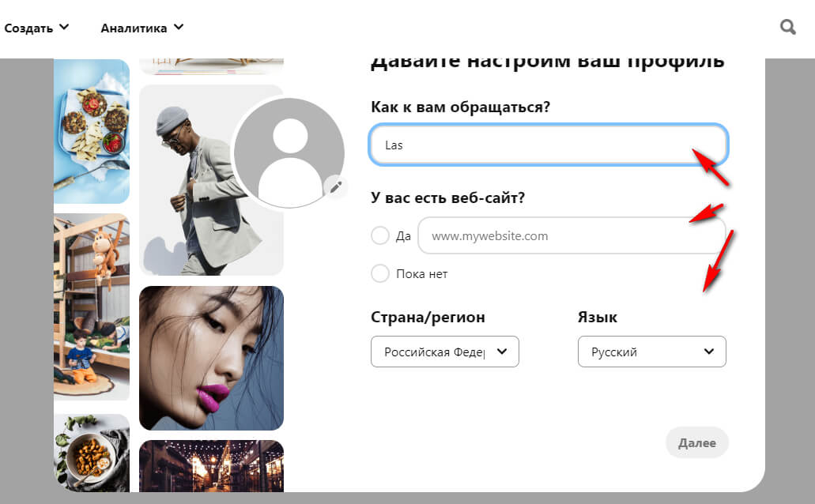Click the chevron next to Создать

tap(65, 26)
